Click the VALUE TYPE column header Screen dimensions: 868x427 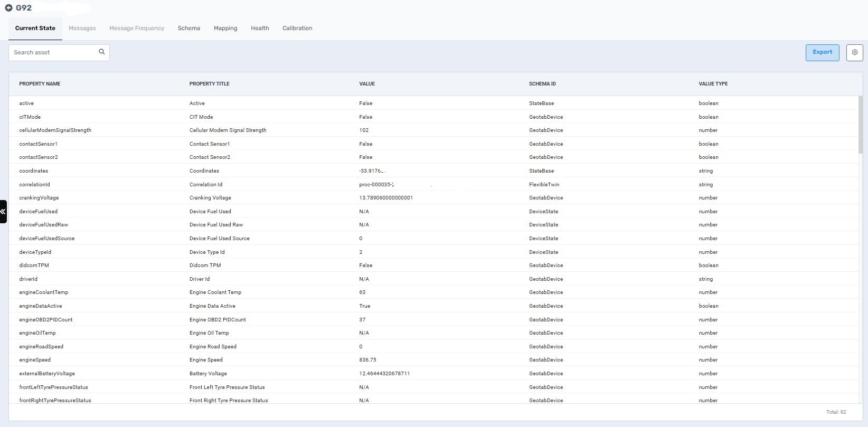pos(713,84)
